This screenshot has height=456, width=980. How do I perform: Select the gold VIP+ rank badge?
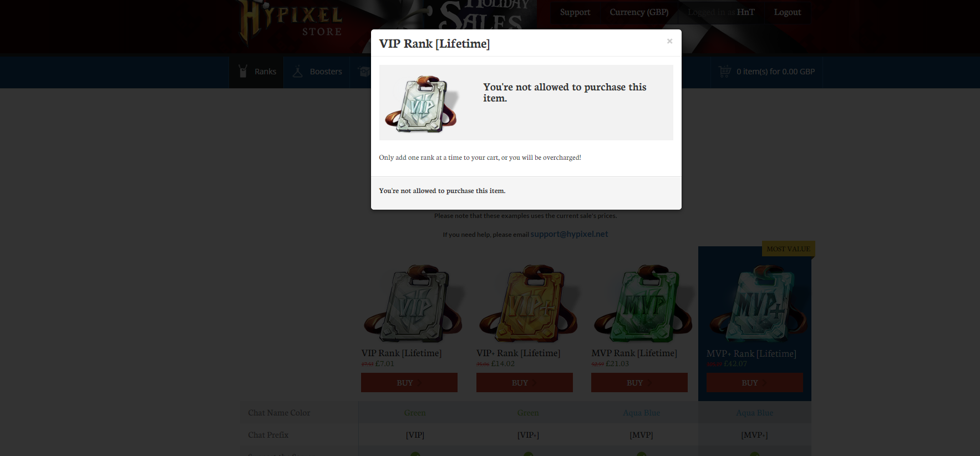click(x=527, y=303)
